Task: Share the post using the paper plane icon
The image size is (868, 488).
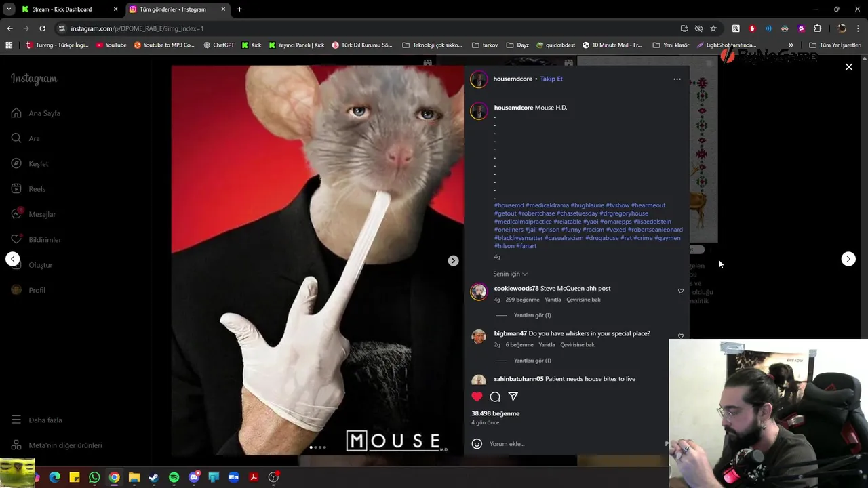Action: (x=513, y=396)
